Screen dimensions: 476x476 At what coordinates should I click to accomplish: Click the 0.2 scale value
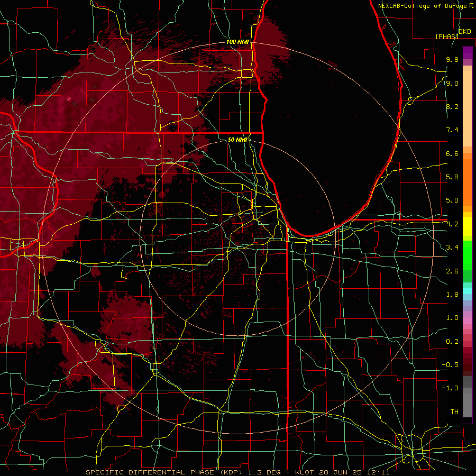point(452,342)
